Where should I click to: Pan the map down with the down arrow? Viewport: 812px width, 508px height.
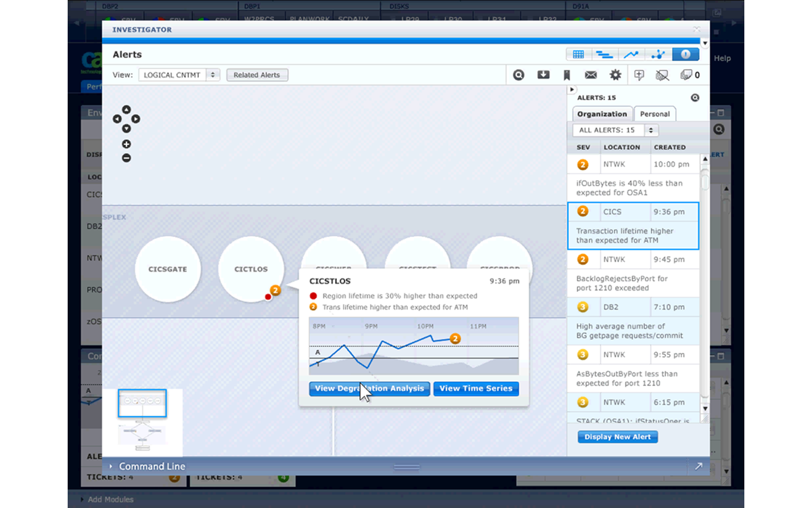(127, 128)
